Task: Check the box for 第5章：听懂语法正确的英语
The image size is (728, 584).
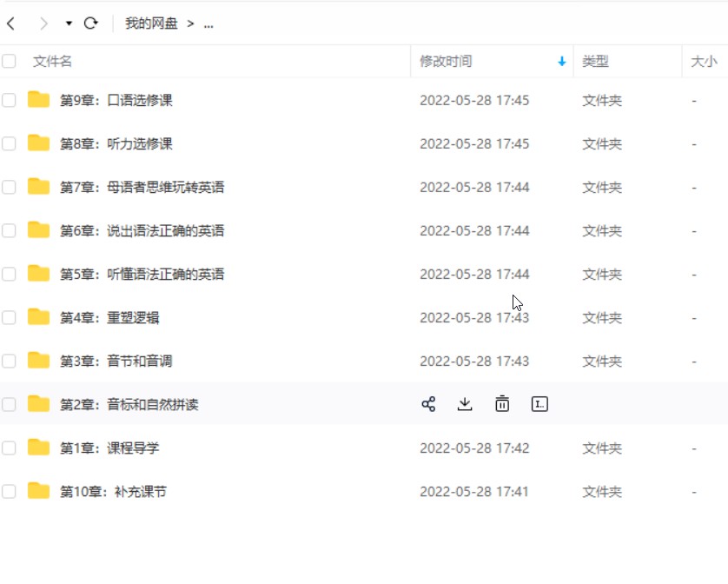Action: 9,274
